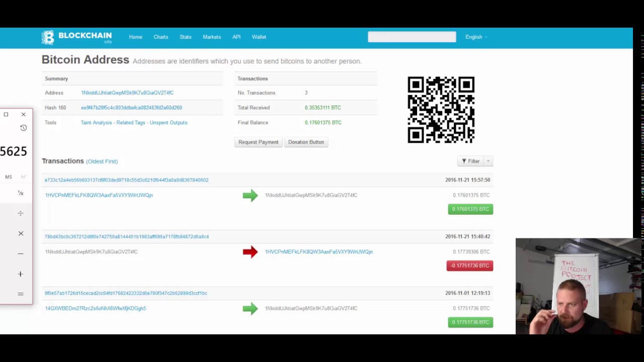Click the calculator reciprocal 1/x key
Image resolution: width=644 pixels, height=362 pixels.
(21, 193)
